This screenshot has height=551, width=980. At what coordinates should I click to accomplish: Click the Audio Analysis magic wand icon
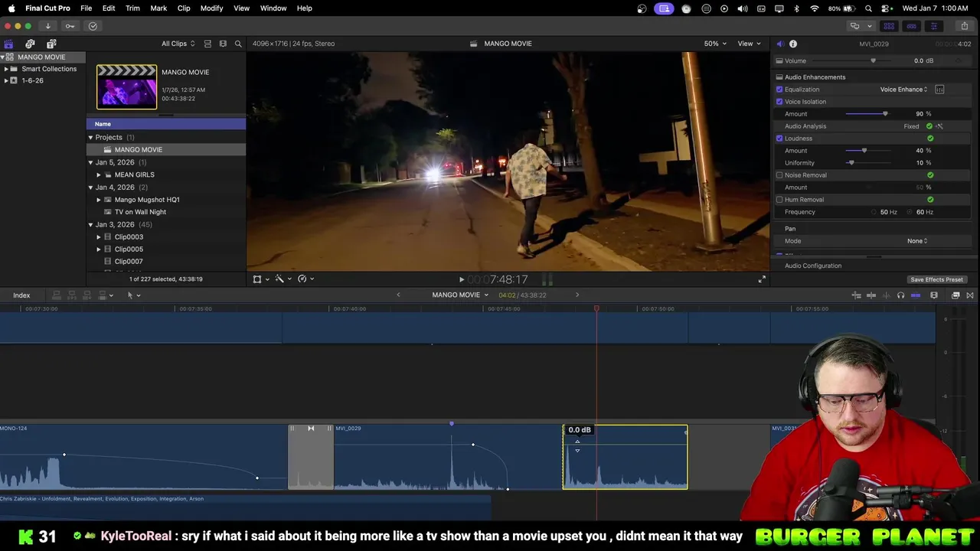coord(939,126)
